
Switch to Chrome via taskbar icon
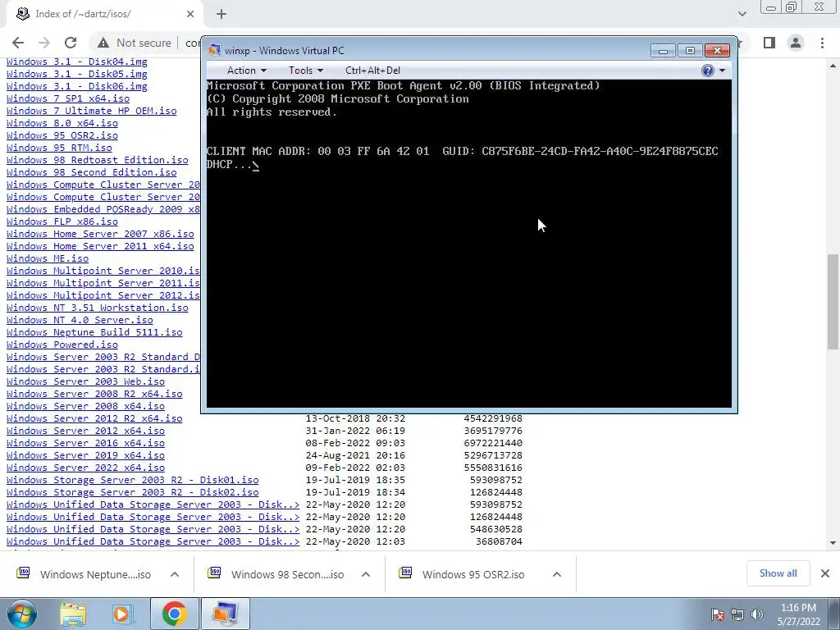(x=174, y=614)
